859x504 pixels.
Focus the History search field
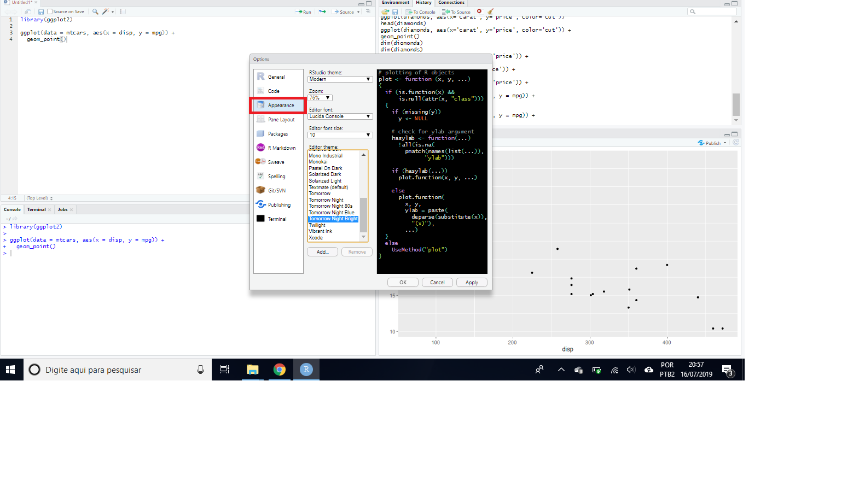click(712, 11)
